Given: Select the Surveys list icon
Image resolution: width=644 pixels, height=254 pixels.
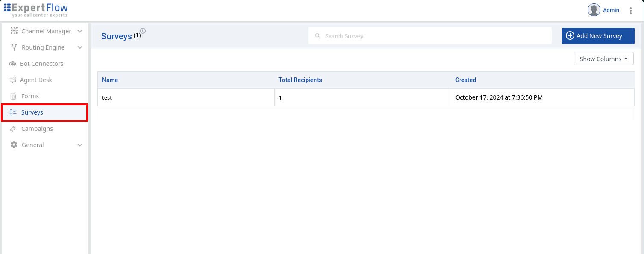Looking at the screenshot, I should [x=13, y=112].
